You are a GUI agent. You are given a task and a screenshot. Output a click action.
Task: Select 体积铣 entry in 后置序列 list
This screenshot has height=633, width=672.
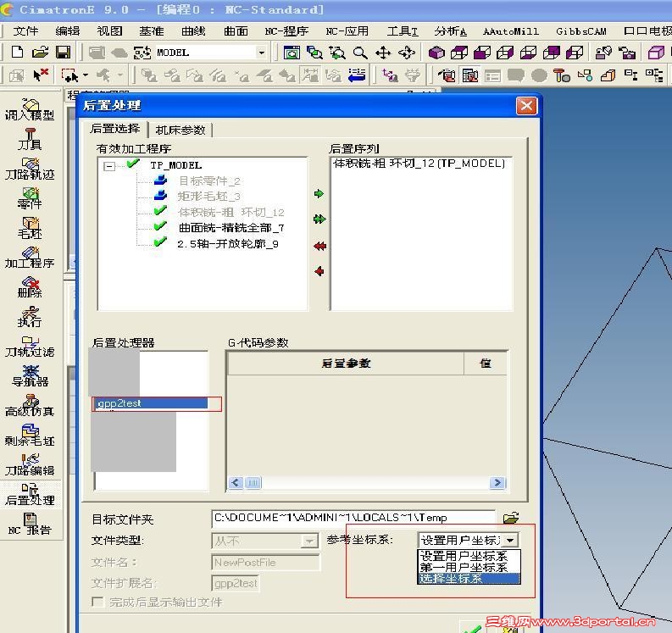click(419, 164)
